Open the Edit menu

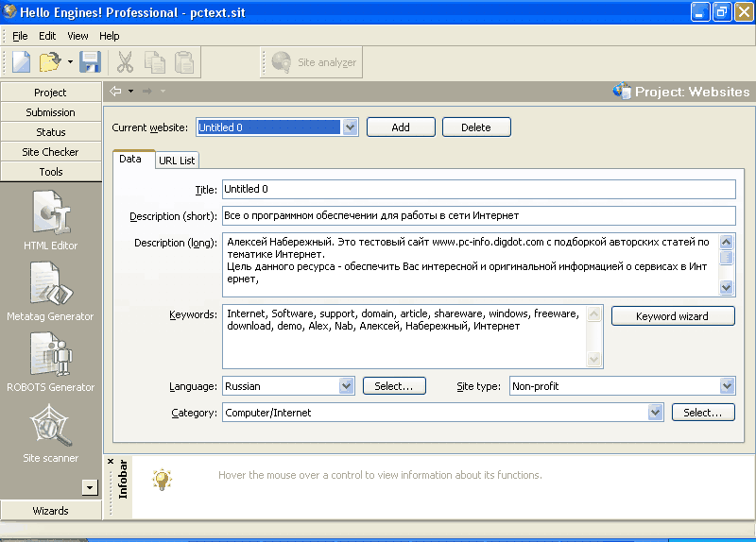(47, 36)
